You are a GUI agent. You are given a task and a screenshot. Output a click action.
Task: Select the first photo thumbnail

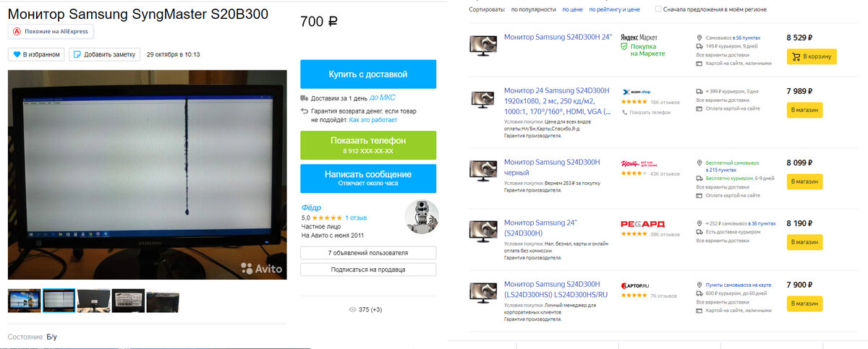(24, 301)
